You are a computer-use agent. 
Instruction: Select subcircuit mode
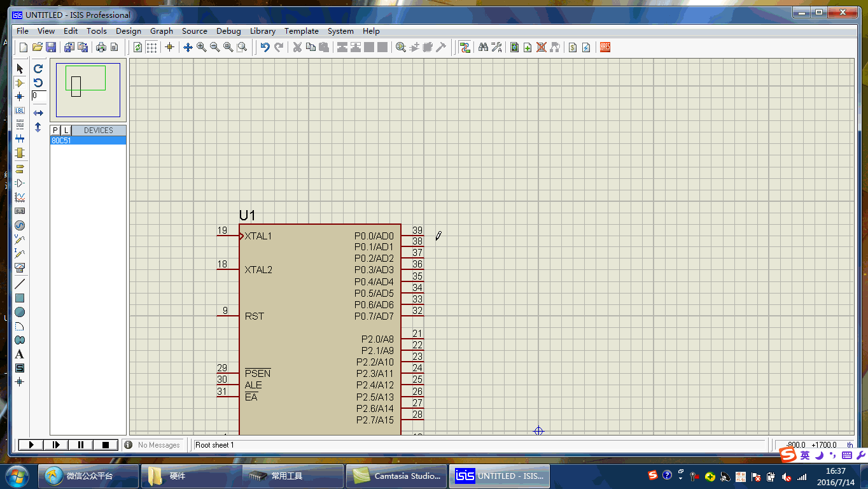point(20,153)
